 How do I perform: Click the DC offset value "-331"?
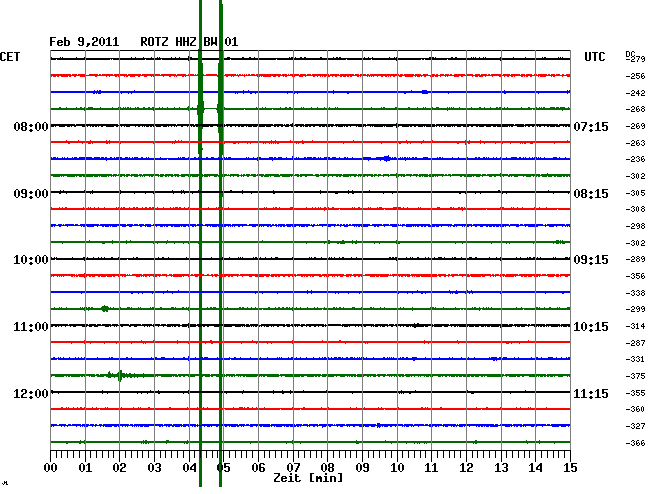click(635, 359)
